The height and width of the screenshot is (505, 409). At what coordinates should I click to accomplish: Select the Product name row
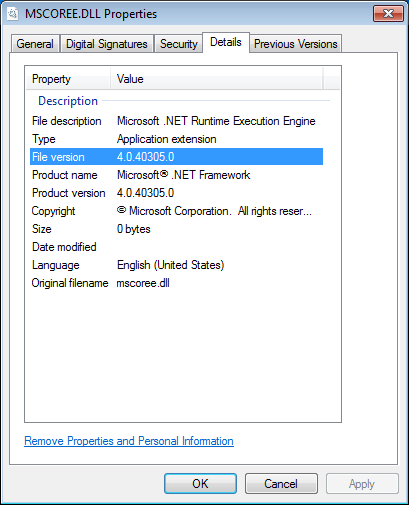click(x=176, y=175)
